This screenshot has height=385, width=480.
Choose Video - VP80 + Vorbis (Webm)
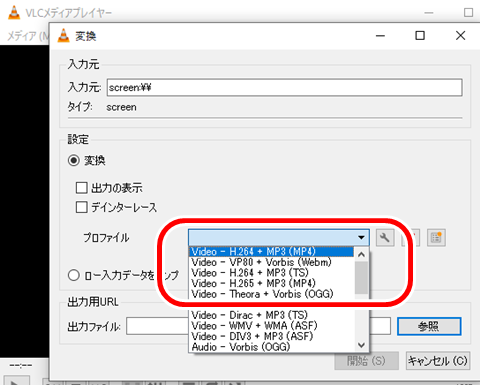click(x=271, y=262)
